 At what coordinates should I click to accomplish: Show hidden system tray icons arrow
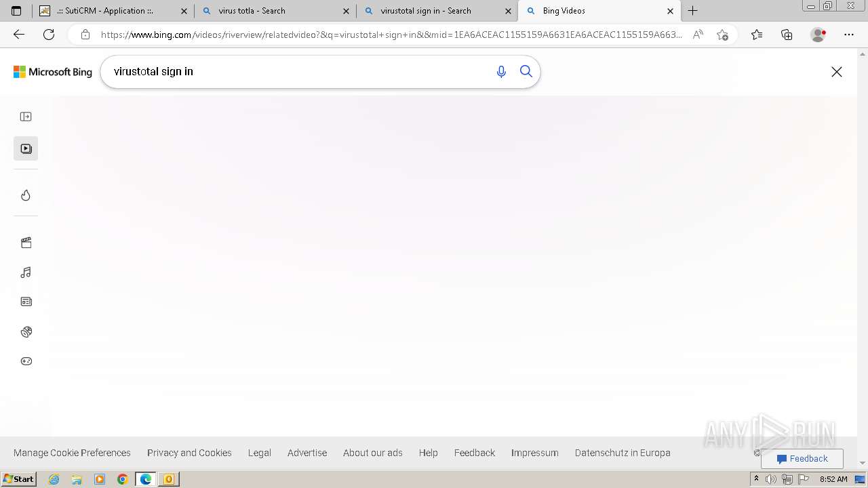[757, 479]
